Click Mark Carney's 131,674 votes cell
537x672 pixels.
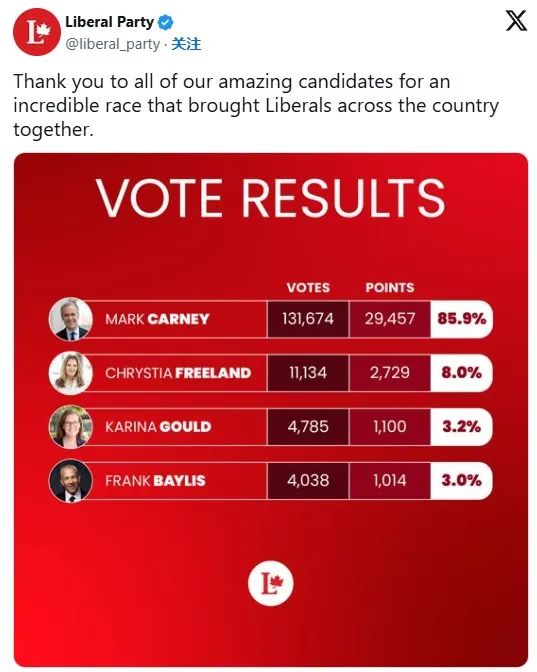[308, 319]
